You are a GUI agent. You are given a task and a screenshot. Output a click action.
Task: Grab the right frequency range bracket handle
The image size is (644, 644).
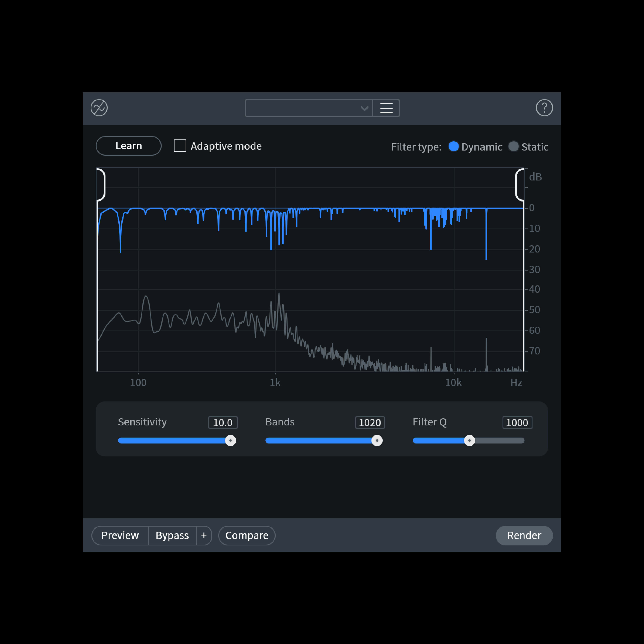point(519,184)
